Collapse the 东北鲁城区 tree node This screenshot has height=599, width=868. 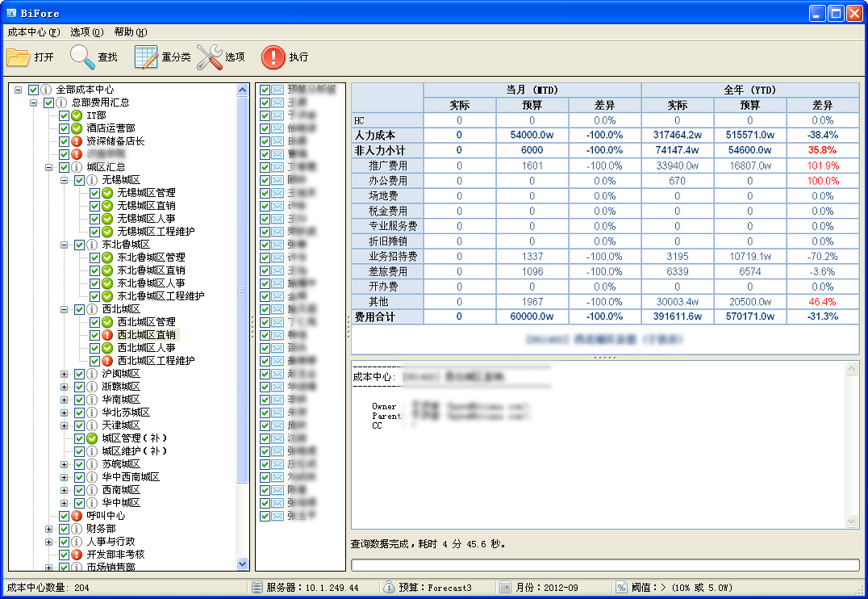tap(65, 245)
